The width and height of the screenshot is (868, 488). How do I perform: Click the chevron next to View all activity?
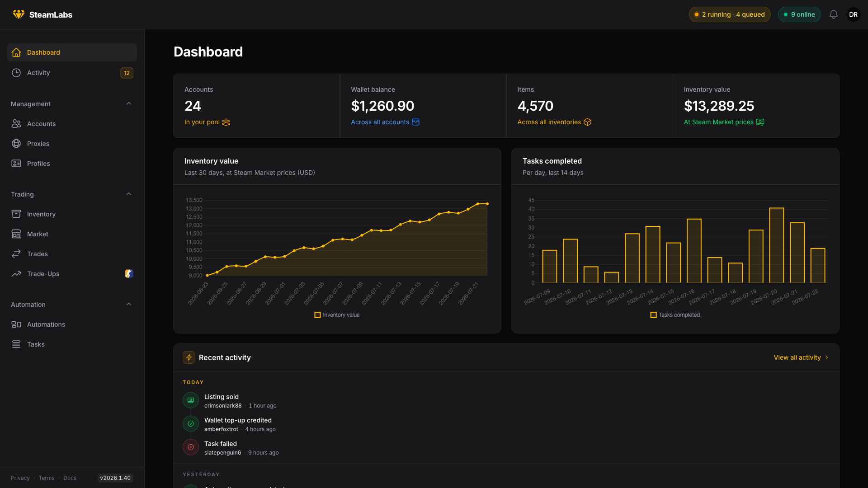click(x=827, y=357)
